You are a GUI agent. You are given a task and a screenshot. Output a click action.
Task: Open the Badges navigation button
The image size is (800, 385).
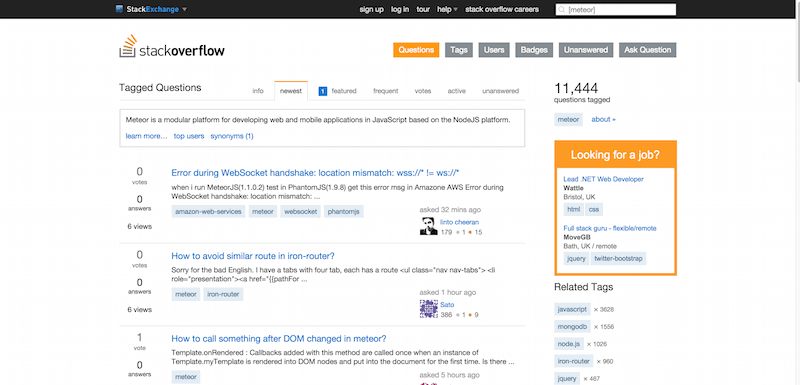534,50
